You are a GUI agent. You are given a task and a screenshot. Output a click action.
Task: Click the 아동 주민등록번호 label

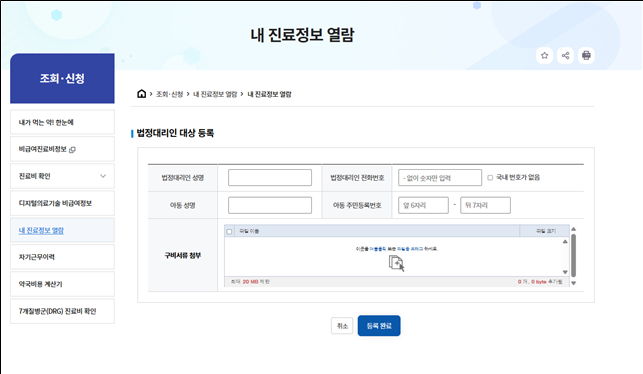(357, 205)
